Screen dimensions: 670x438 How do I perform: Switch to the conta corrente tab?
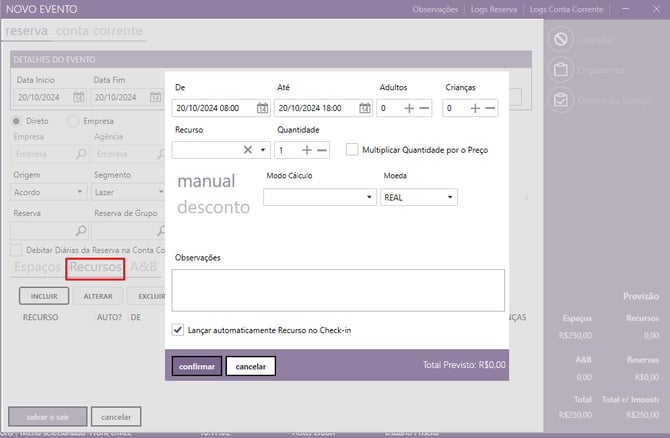98,31
